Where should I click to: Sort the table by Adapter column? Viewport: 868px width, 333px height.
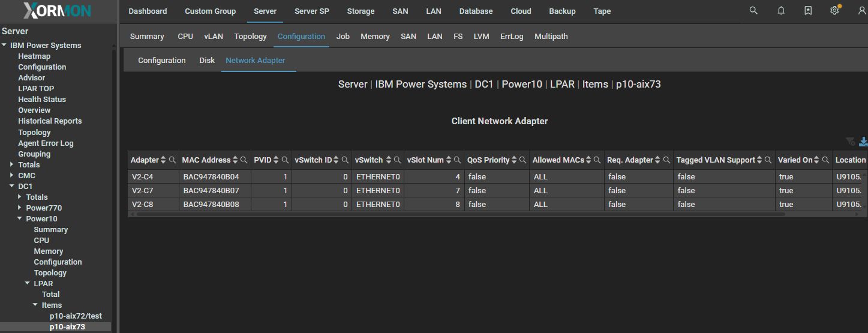[x=163, y=160]
